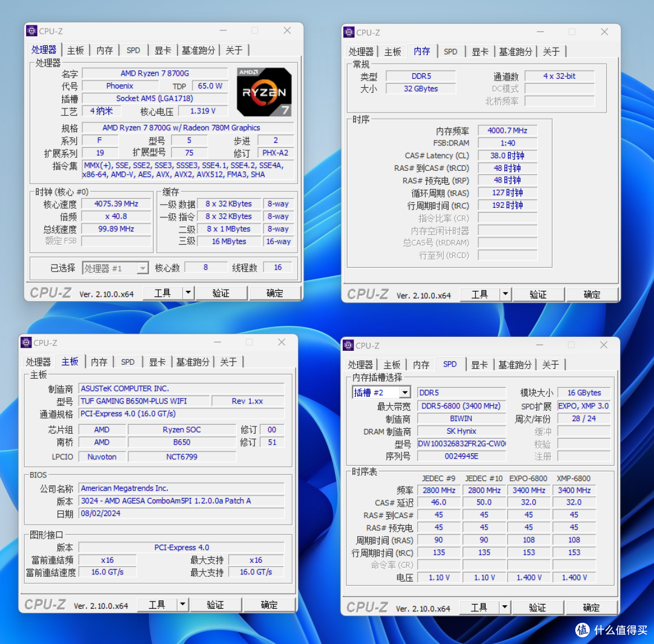Click SPD extension value EXPO, XMP 3.0
654x644 pixels.
click(x=584, y=406)
